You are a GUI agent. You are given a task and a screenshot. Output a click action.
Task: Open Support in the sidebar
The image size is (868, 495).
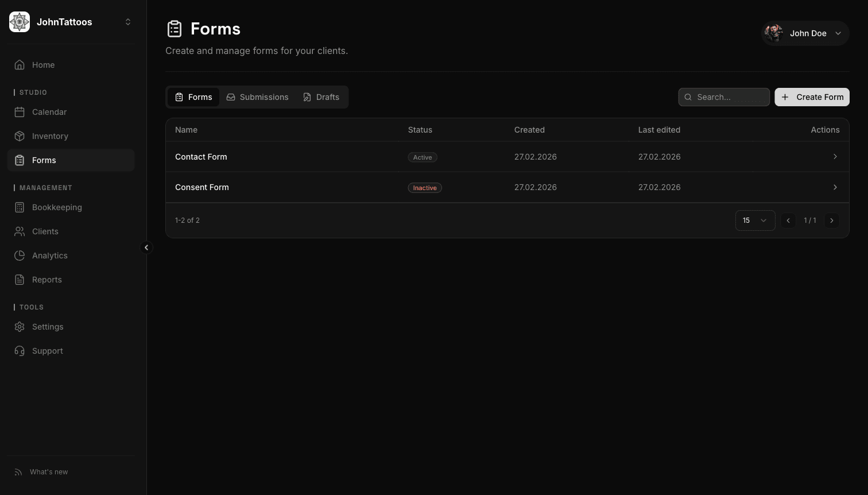(x=71, y=351)
